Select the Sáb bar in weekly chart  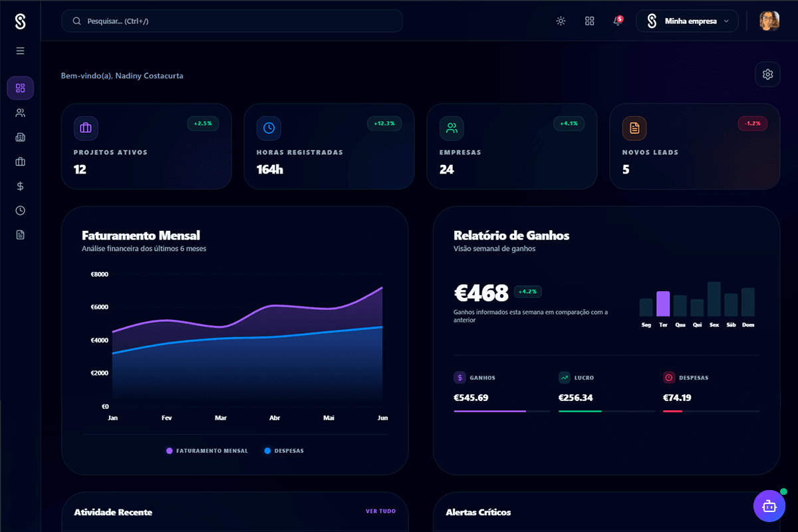tap(731, 305)
